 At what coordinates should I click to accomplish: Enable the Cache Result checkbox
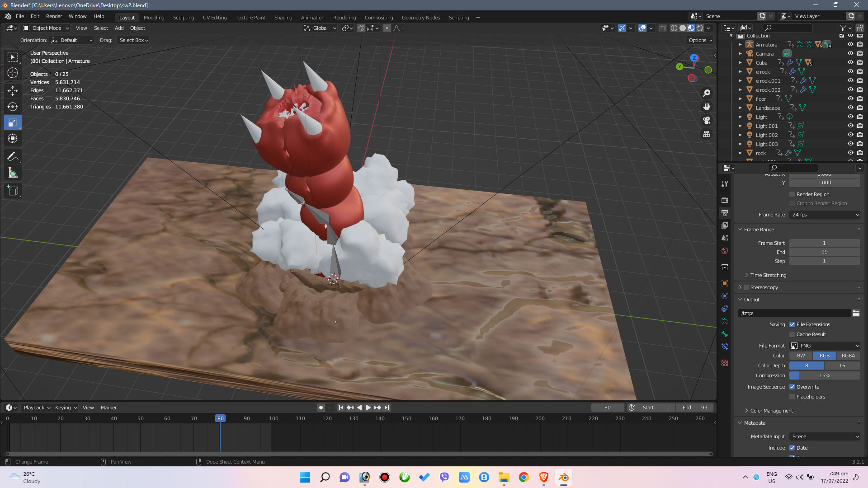(792, 334)
